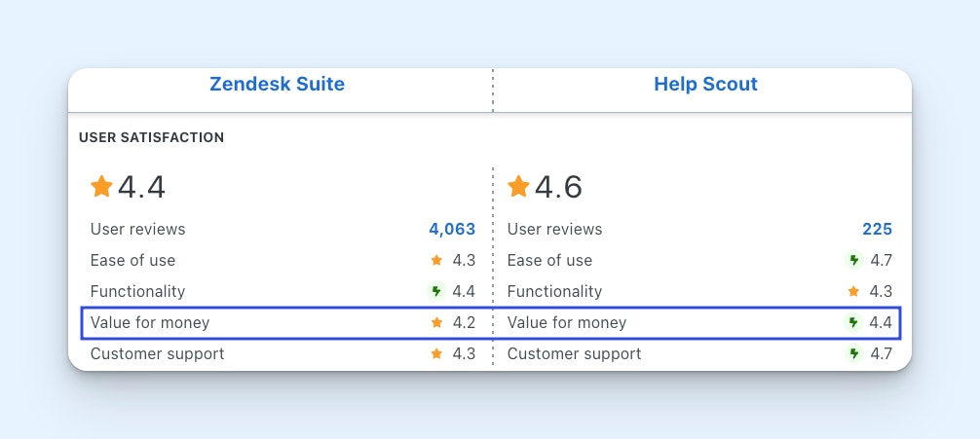The image size is (980, 439).
Task: Click the Zendesk 'User reviews' label
Action: (138, 229)
